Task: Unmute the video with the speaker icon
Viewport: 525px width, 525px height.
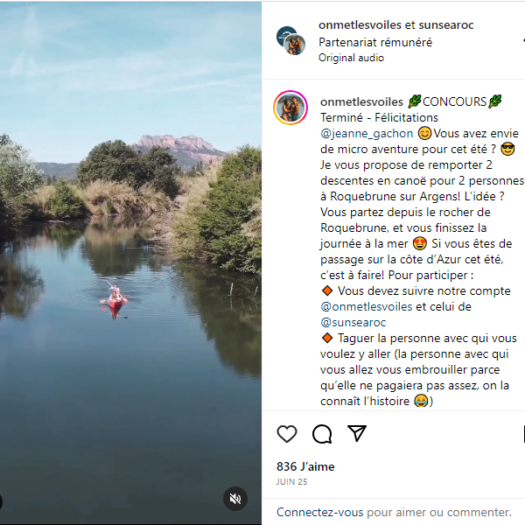Action: pyautogui.click(x=235, y=499)
